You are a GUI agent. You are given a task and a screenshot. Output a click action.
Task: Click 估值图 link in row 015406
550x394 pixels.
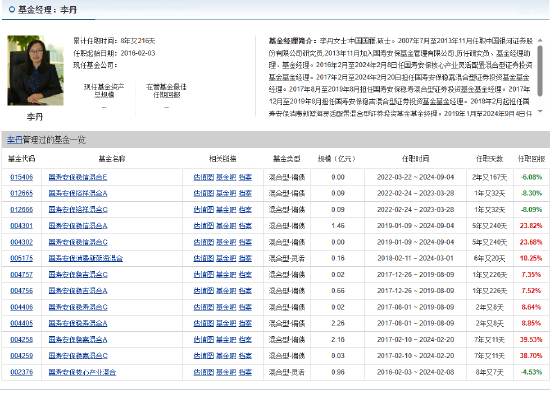click(203, 177)
